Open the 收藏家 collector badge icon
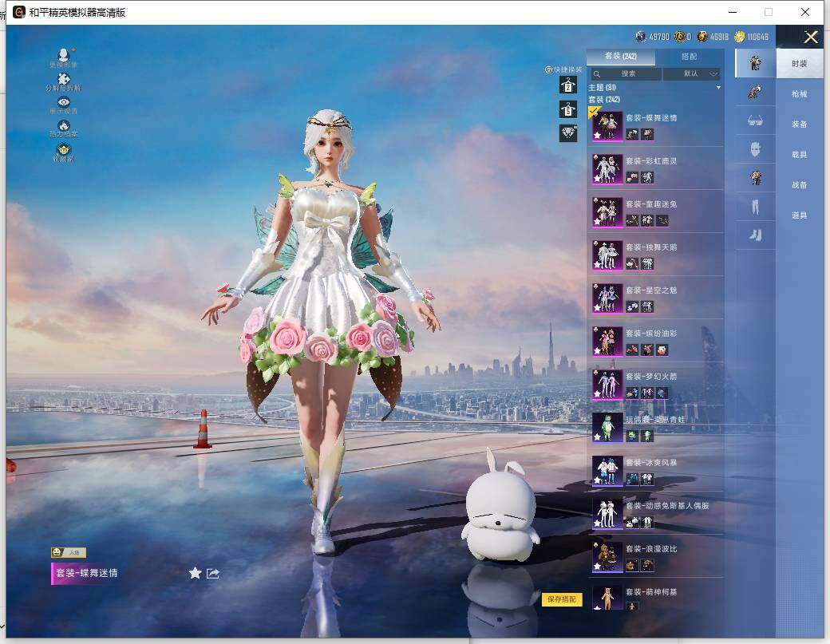Image resolution: width=830 pixels, height=644 pixels. tap(64, 150)
